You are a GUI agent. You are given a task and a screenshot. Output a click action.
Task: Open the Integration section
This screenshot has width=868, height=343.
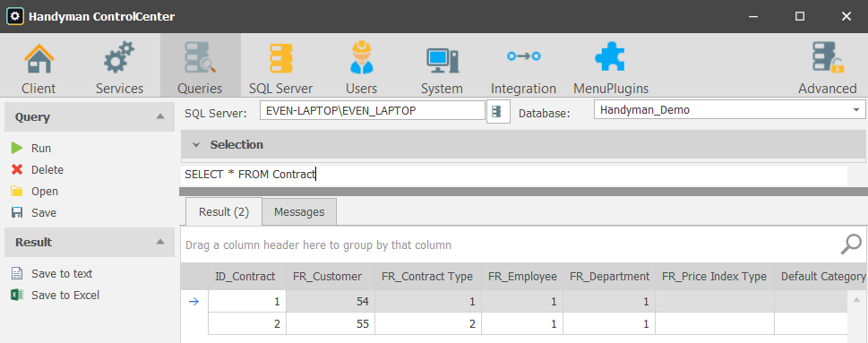point(523,65)
